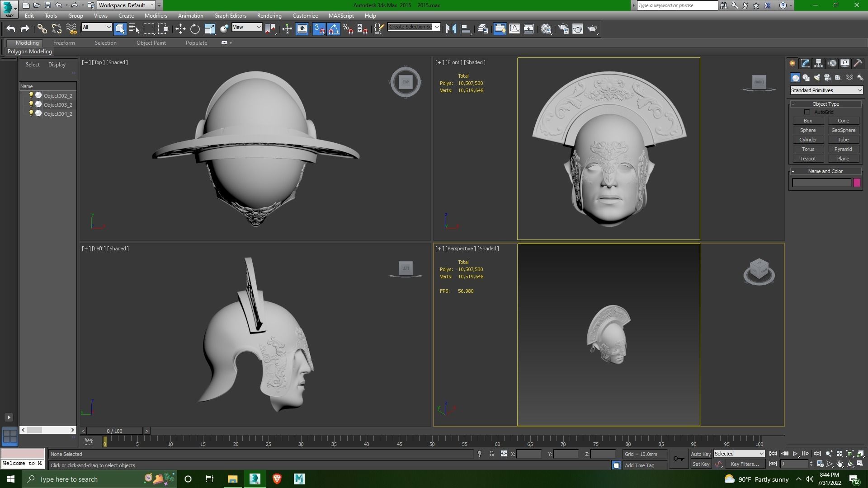Click the object name input field
Viewport: 868px width, 488px height.
pos(821,183)
